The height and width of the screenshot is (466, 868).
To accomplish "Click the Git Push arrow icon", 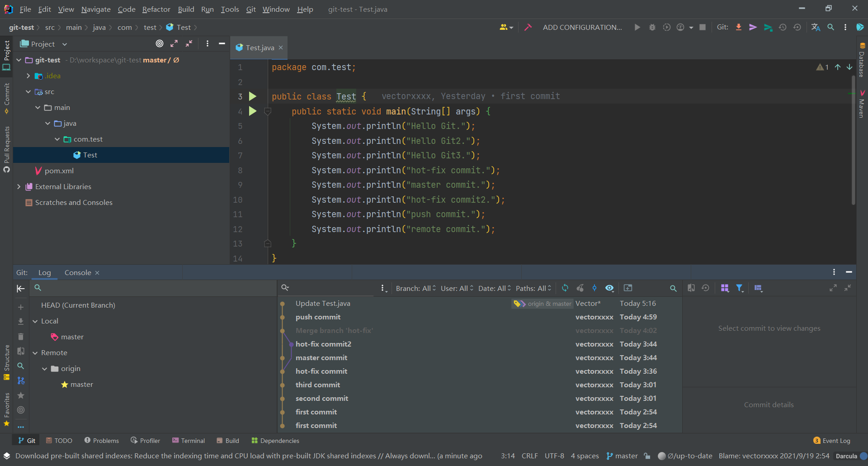I will [768, 27].
